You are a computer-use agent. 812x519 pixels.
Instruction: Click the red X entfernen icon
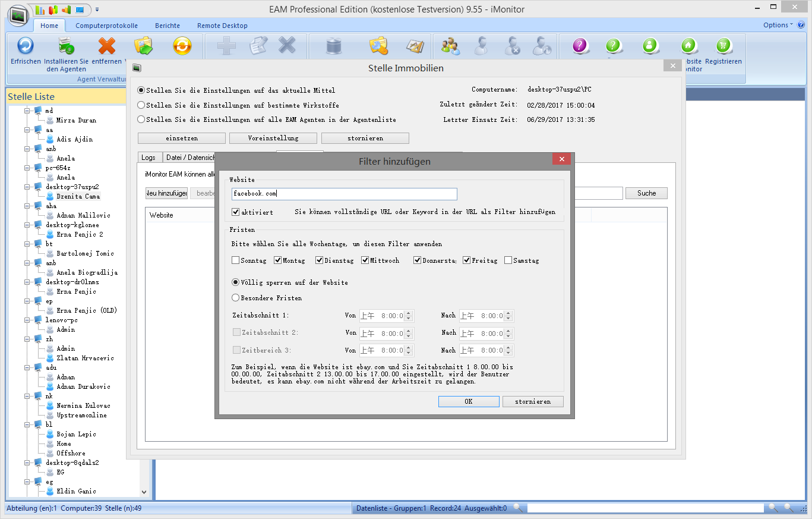pyautogui.click(x=106, y=46)
